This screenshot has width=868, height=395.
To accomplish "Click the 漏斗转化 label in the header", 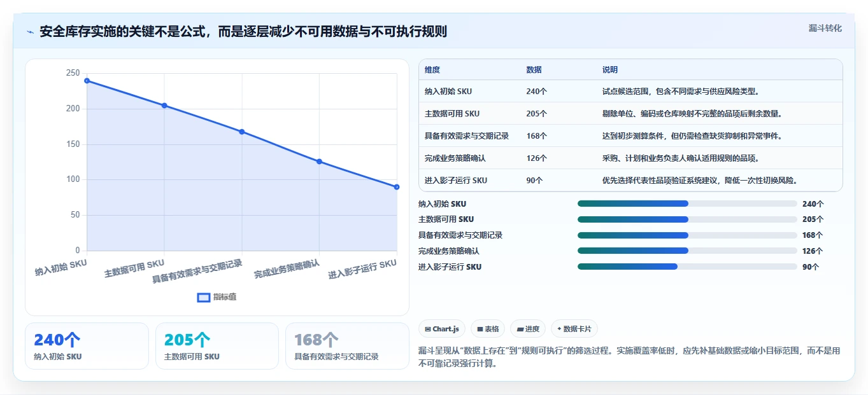I will (x=825, y=28).
